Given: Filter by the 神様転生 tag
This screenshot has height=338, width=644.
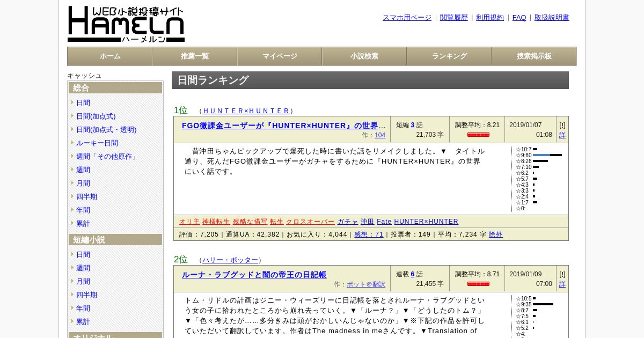Looking at the screenshot, I should click(x=216, y=222).
